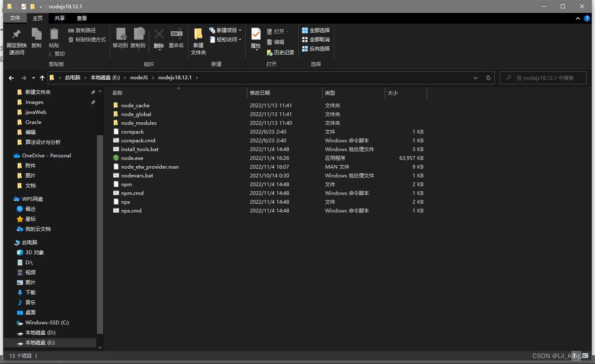595x364 pixels.
Task: Open the blue Help question-mark icon
Action: click(x=587, y=18)
